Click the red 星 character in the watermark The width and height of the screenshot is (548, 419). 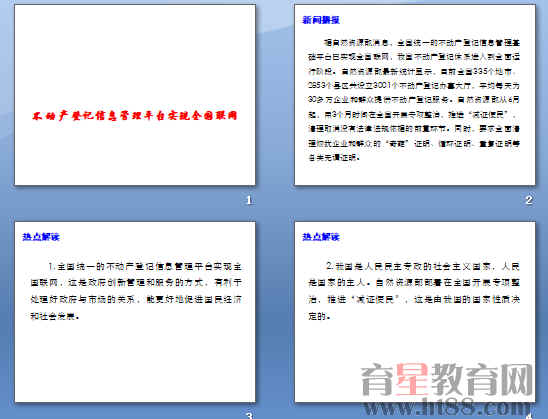click(412, 380)
